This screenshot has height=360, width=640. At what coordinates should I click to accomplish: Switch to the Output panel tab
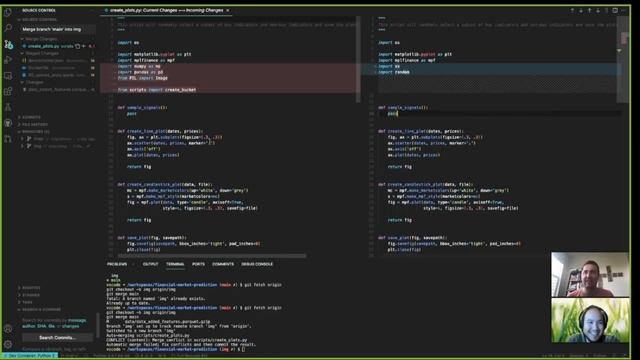(150, 264)
